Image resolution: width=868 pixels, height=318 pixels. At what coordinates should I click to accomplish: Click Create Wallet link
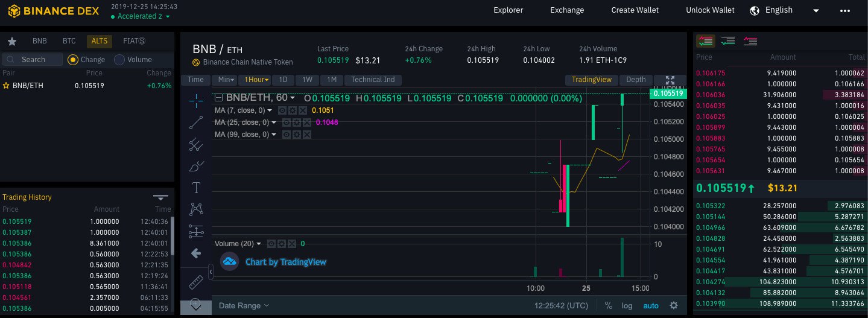pos(635,10)
